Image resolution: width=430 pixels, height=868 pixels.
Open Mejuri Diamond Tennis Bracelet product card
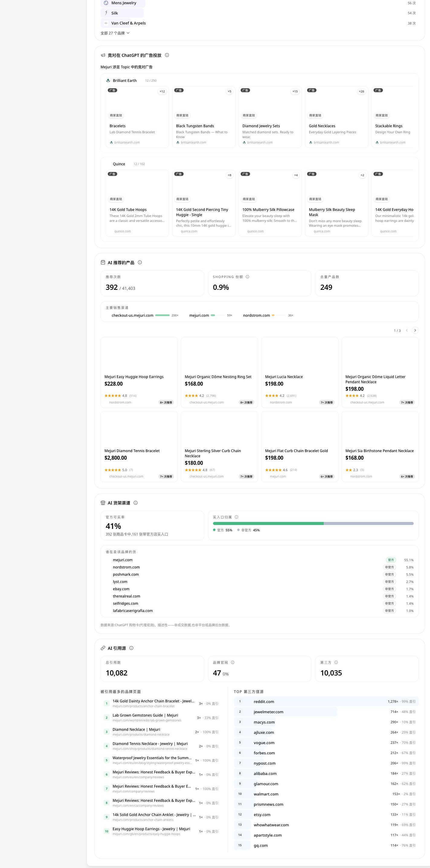(x=139, y=446)
